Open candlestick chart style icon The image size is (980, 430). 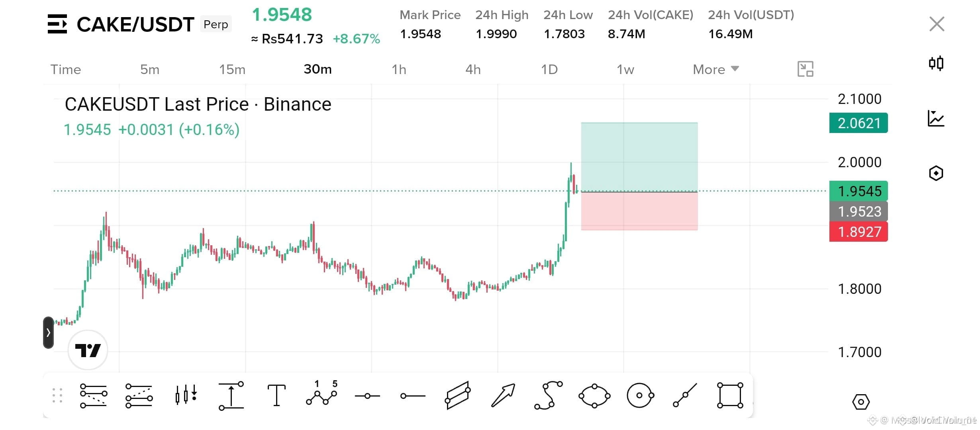coord(936,63)
